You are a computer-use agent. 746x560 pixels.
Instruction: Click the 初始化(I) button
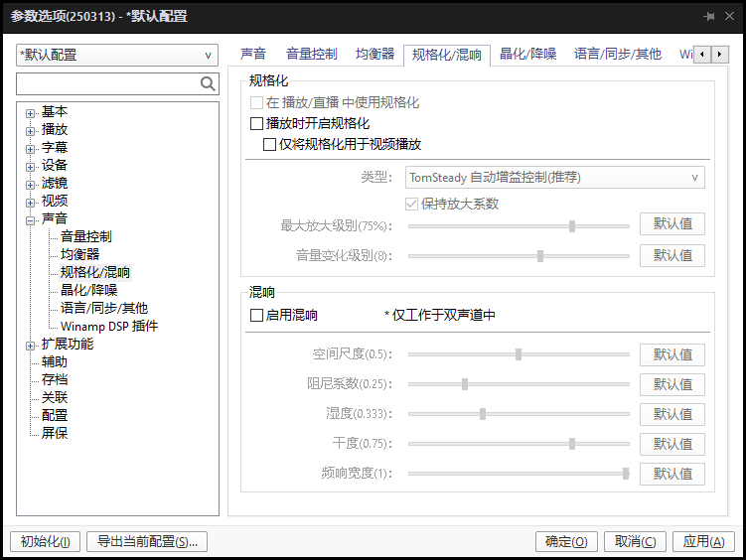(x=46, y=541)
